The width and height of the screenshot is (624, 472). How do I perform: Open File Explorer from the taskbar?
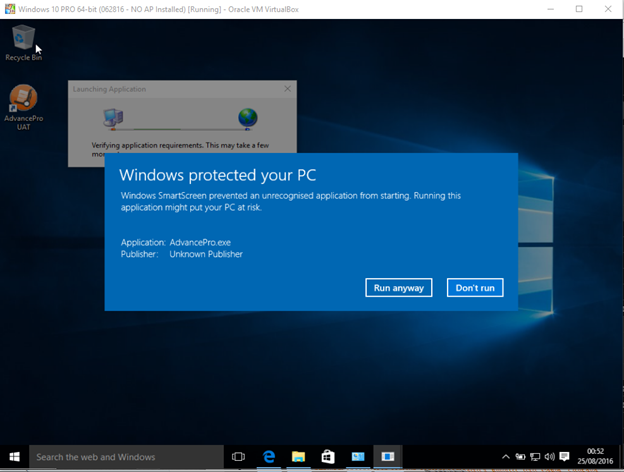[298, 457]
